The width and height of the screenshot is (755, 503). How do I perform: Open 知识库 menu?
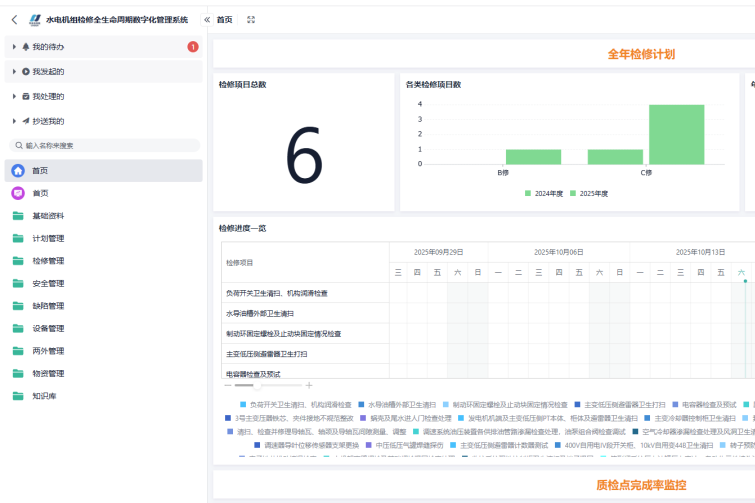coord(104,396)
